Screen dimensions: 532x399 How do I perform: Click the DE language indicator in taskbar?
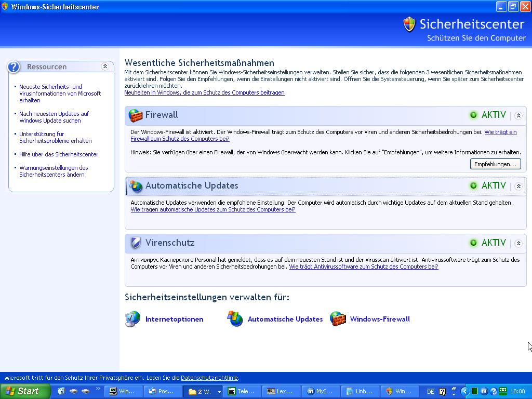point(430,392)
